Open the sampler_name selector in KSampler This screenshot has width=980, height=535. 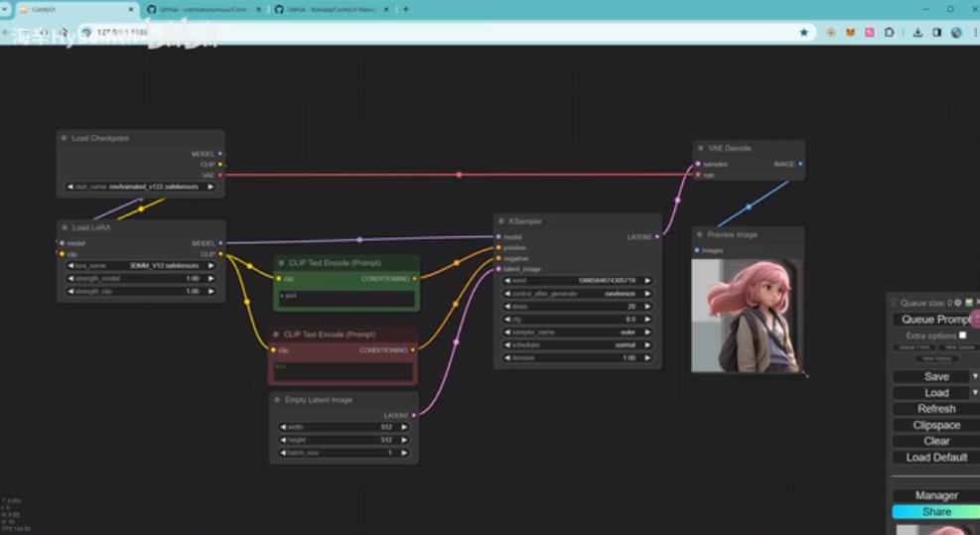pos(578,333)
